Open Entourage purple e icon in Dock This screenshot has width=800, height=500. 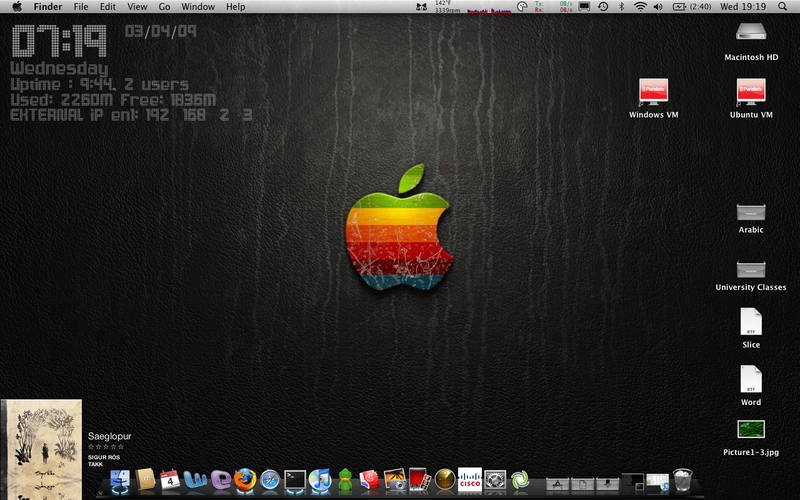220,480
